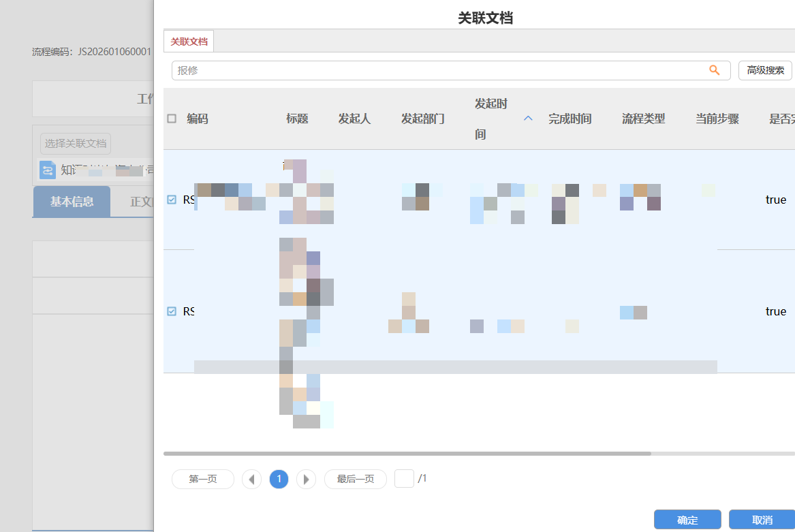Image resolution: width=795 pixels, height=532 pixels.
Task: Select the blue page 1 circle
Action: 279,479
